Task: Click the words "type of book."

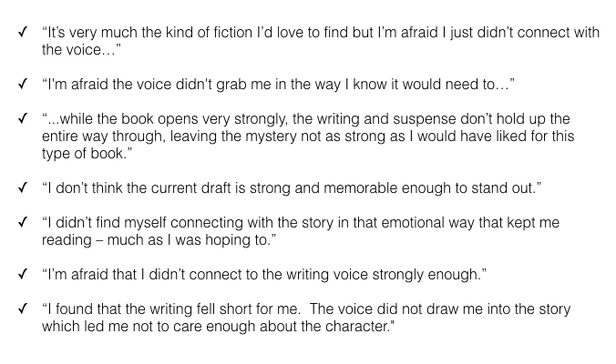Action: pos(87,154)
